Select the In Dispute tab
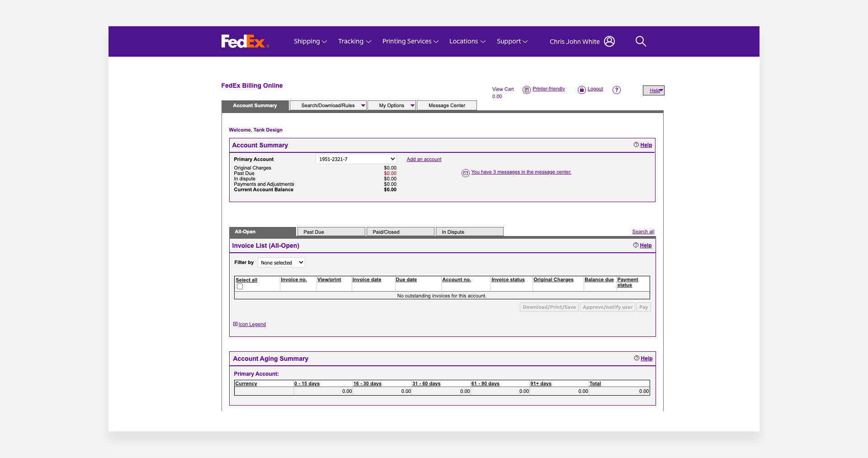 coord(470,232)
